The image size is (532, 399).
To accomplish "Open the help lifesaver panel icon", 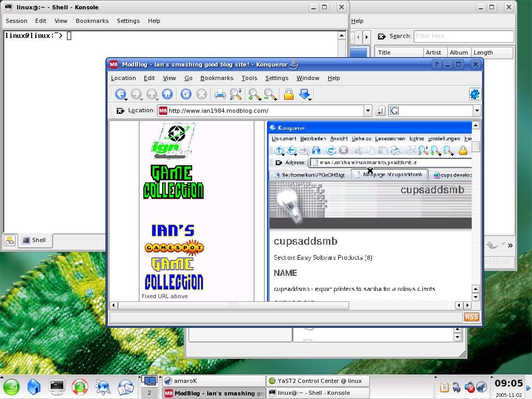I will (79, 387).
